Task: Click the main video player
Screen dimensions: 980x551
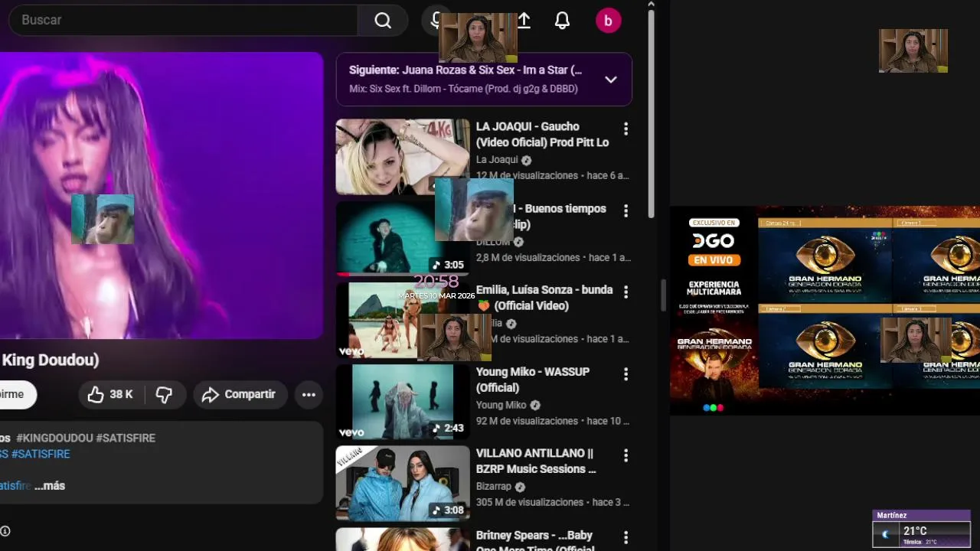Action: coord(162,195)
